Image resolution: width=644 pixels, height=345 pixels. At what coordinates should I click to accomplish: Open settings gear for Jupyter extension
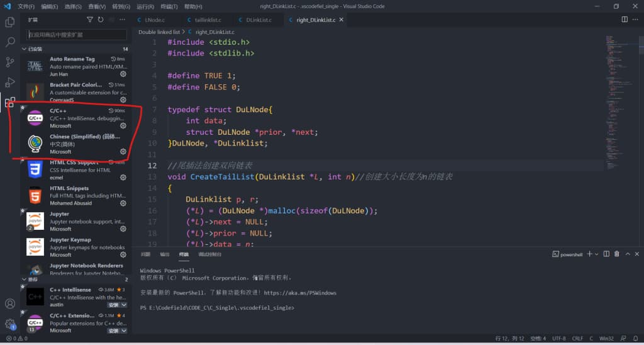coord(123,229)
